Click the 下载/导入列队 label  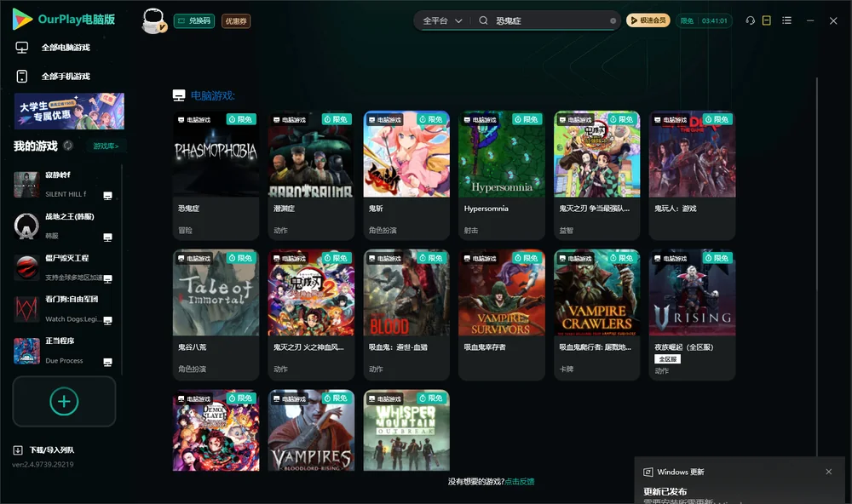(x=52, y=450)
